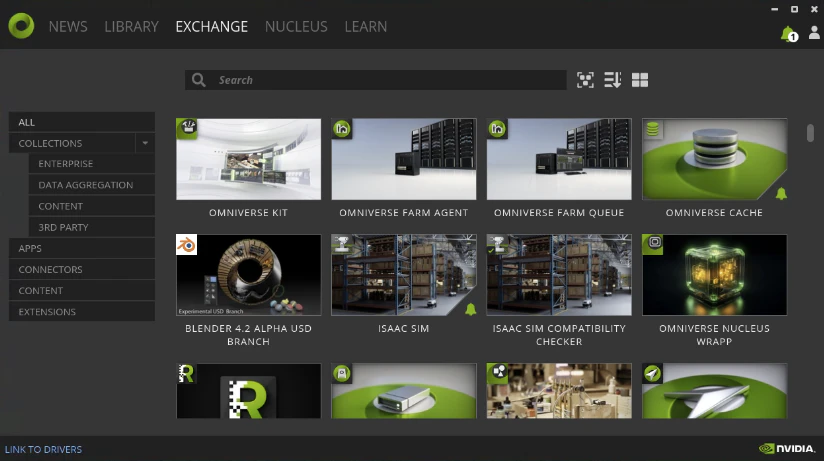Click the Omniverse Nucleus Wrapp title text
Viewport: 824px width, 461px height.
(714, 335)
